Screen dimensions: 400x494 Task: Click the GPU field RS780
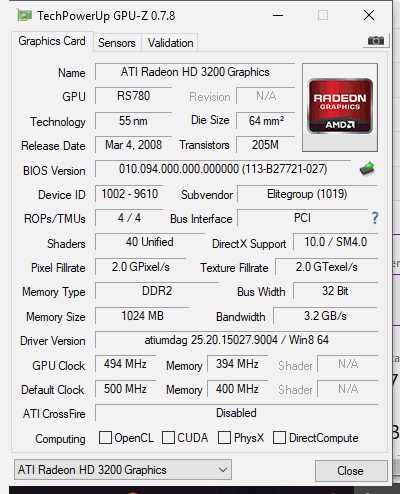point(133,96)
